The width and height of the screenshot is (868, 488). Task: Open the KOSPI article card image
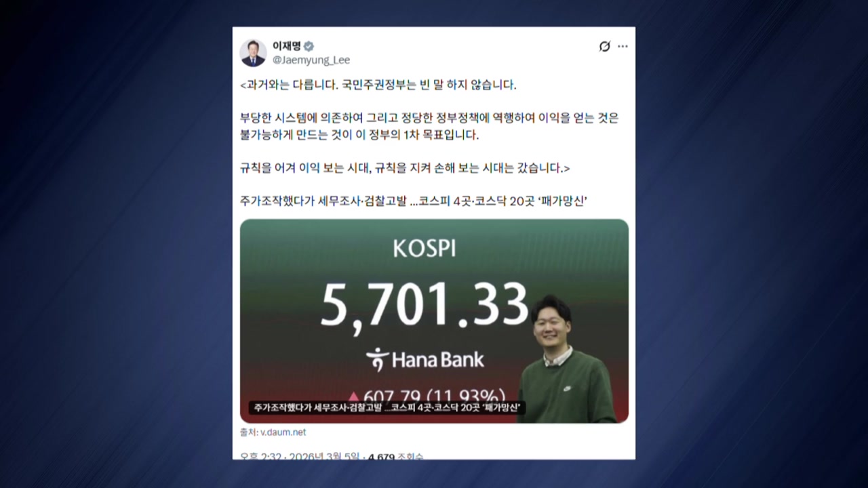434,321
